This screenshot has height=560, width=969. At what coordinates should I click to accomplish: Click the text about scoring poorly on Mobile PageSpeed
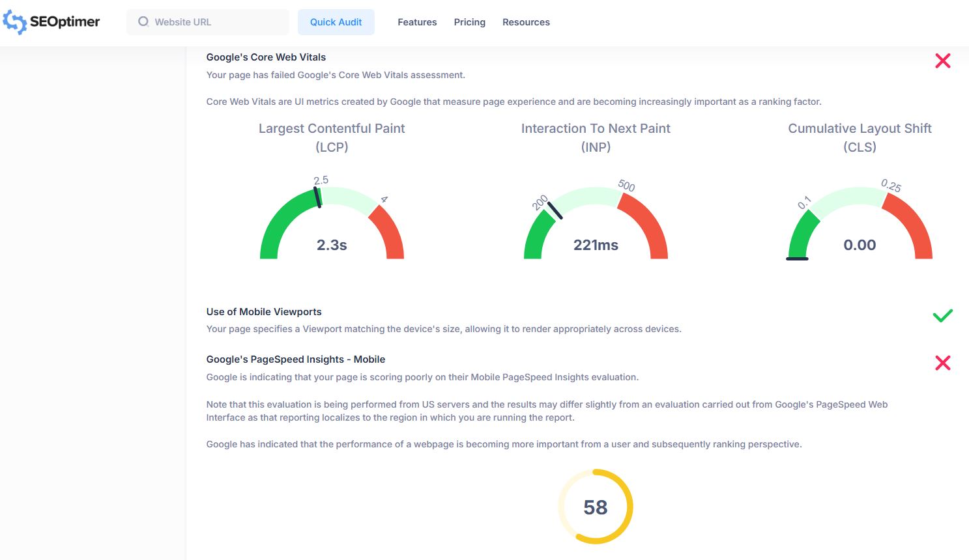(422, 377)
